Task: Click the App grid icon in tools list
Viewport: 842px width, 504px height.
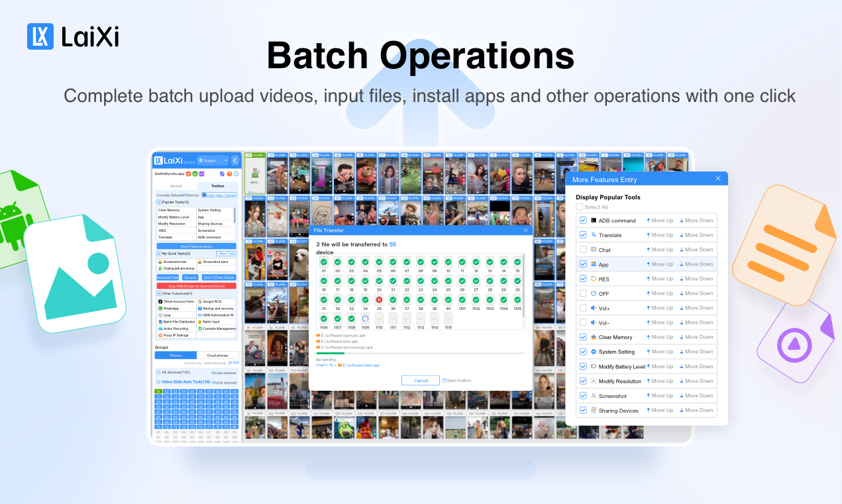Action: click(594, 264)
